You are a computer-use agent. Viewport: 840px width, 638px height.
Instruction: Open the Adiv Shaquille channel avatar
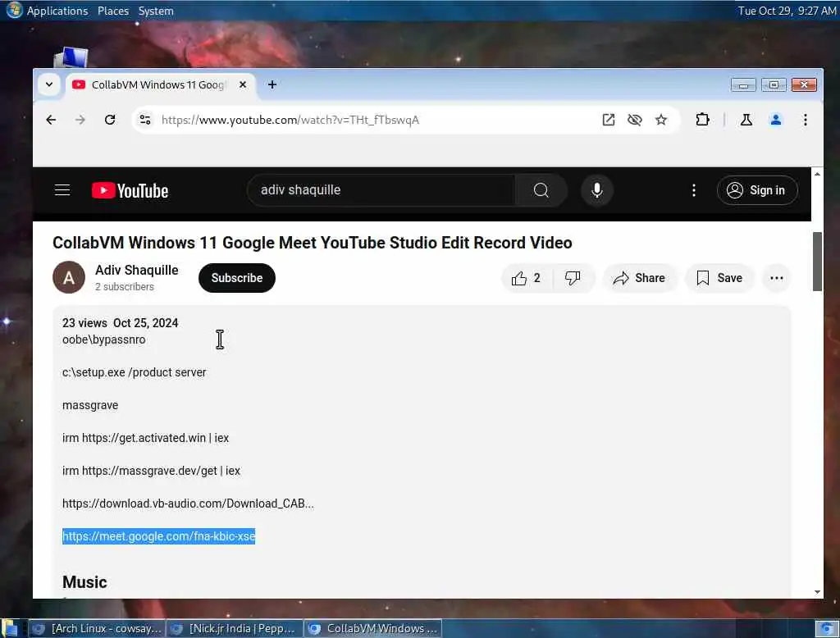point(69,277)
